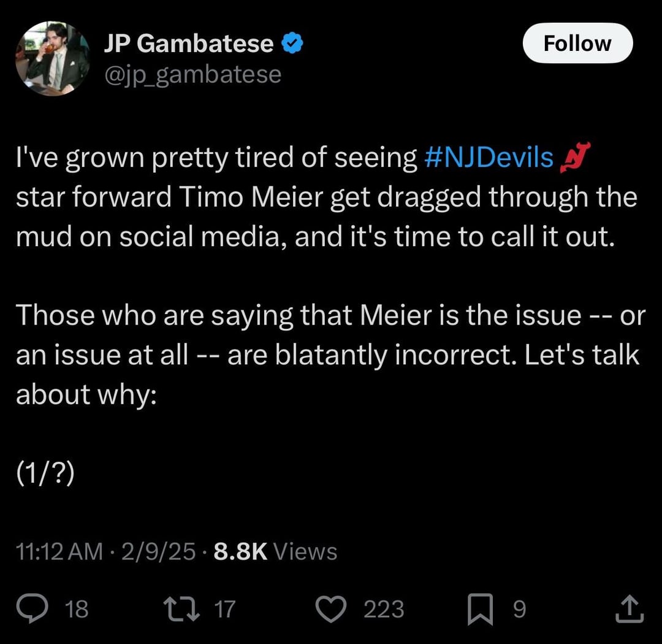Click the blue verified checkmark badge

291,44
